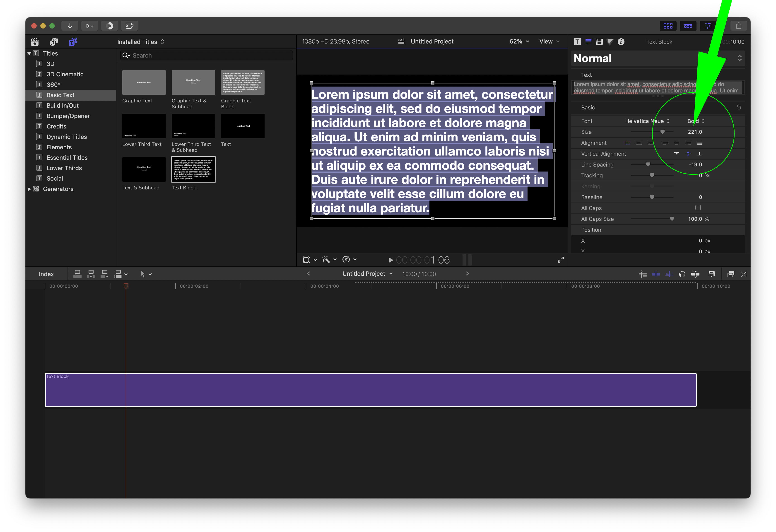
Task: Toggle snapping in the timeline
Action: point(695,274)
